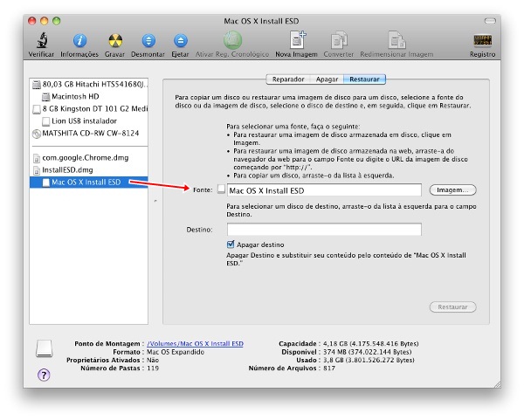Click the Número de Arquivos value 817
This screenshot has height=420, width=524.
point(329,368)
